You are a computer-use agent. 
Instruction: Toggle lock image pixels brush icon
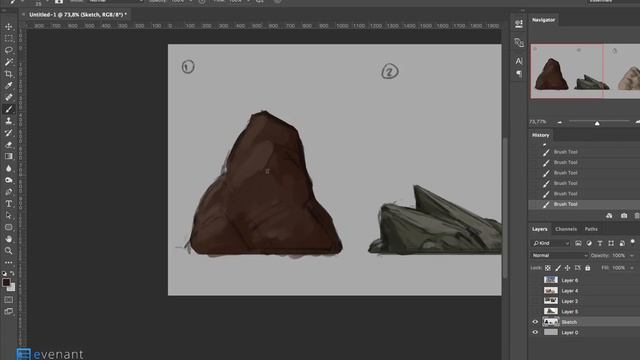click(x=558, y=268)
